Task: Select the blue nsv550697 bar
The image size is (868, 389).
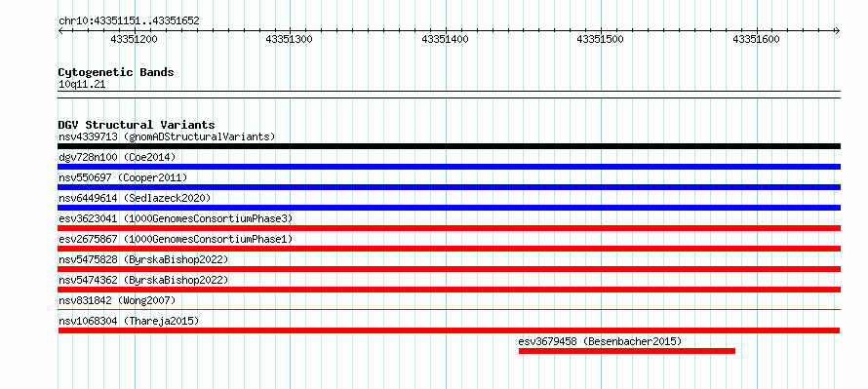Action: [x=449, y=187]
